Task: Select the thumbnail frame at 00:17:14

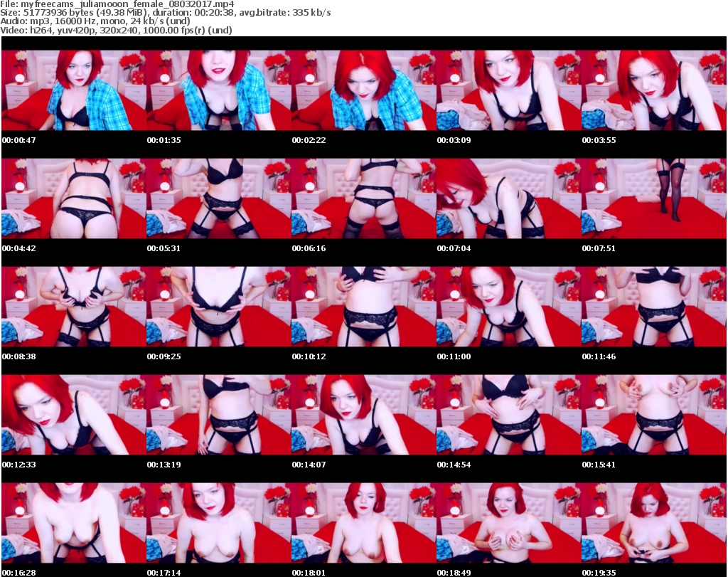Action: (x=219, y=523)
